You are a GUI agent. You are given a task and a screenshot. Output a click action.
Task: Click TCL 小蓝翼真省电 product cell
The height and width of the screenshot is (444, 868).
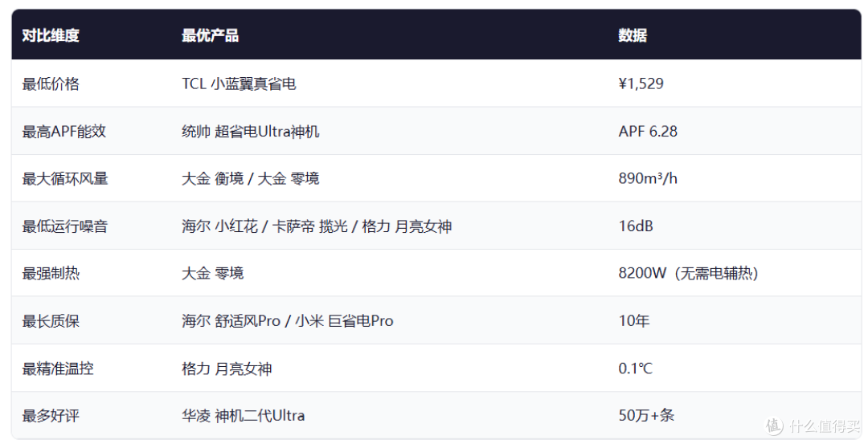point(239,84)
